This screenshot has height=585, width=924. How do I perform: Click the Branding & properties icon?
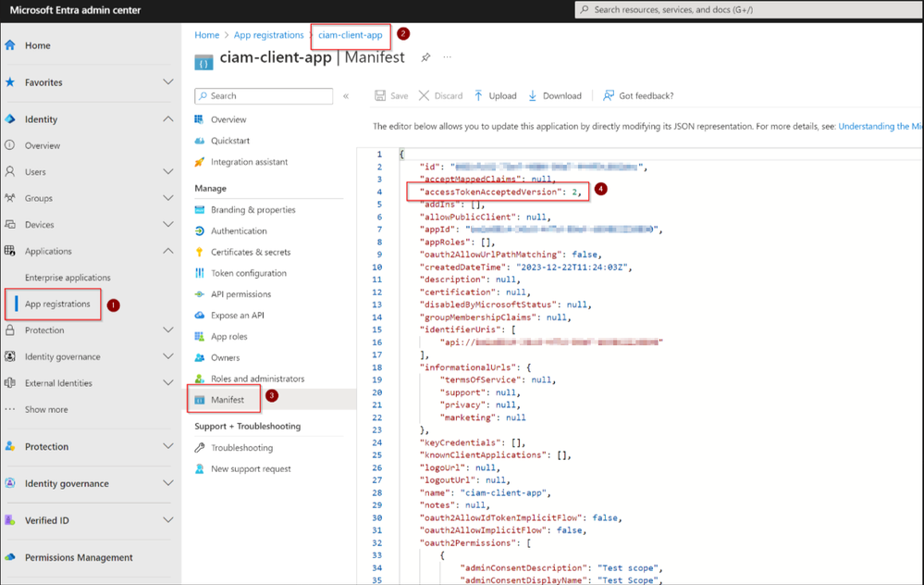click(199, 209)
